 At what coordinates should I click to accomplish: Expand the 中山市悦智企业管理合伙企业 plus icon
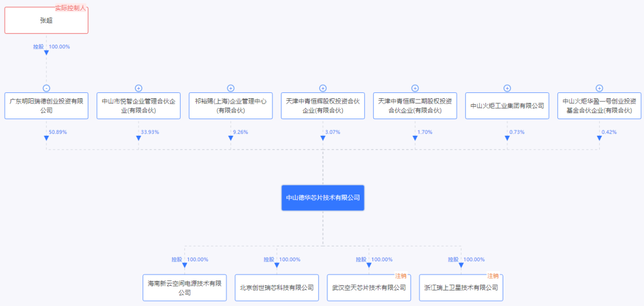pos(138,88)
